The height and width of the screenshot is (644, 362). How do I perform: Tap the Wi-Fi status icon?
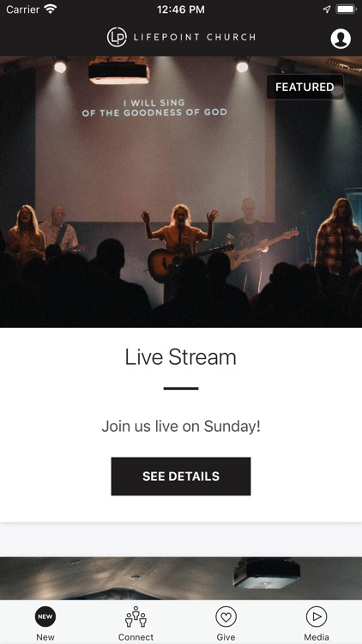click(51, 9)
